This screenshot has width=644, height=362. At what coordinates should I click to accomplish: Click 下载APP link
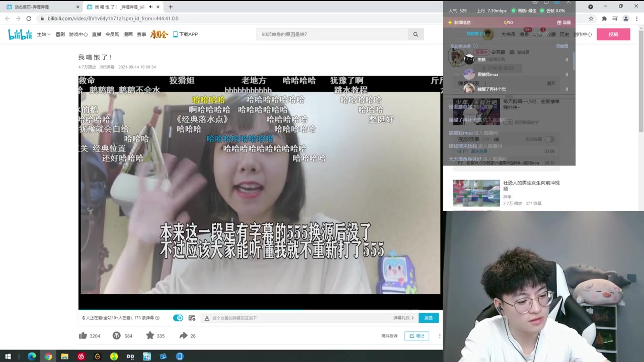coord(185,34)
